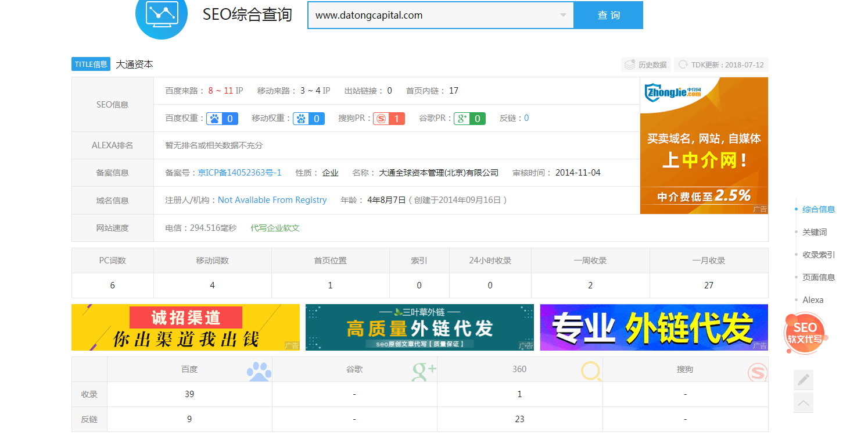Click the 谷歌PR g+ badge
The image size is (868, 439).
tap(469, 119)
